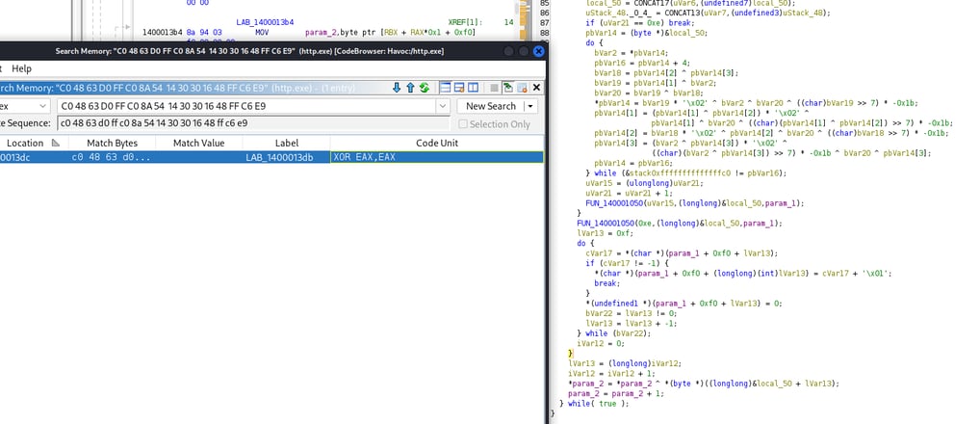980x424 pixels.
Task: Refresh the memory search results
Action: click(x=425, y=88)
